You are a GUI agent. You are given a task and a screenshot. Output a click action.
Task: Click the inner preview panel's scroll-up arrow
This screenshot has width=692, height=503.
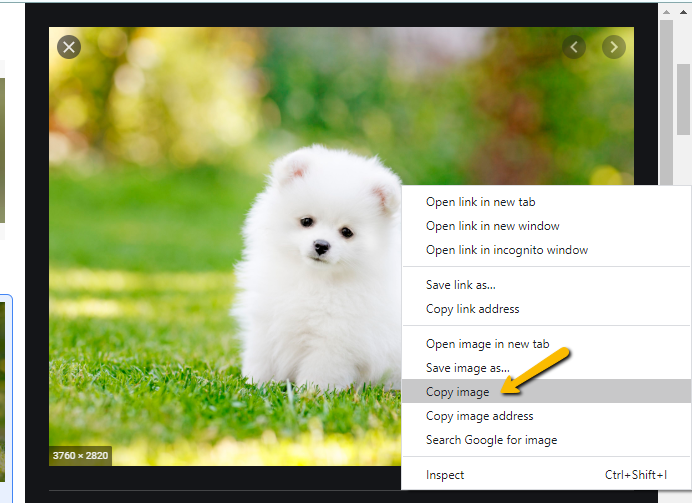point(665,13)
